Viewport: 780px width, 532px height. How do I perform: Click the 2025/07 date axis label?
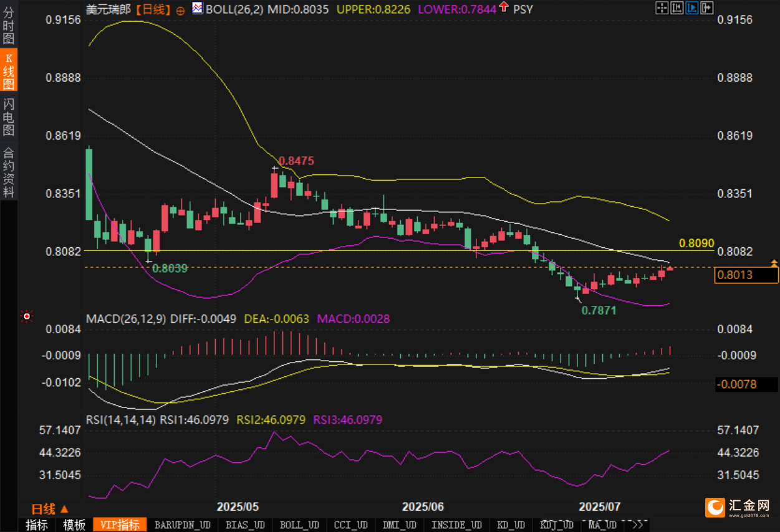600,505
